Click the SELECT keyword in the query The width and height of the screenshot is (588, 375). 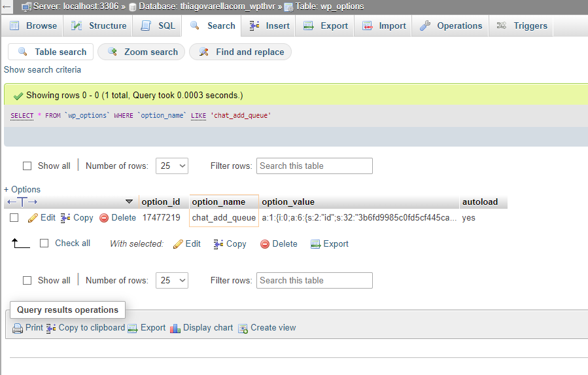click(22, 116)
